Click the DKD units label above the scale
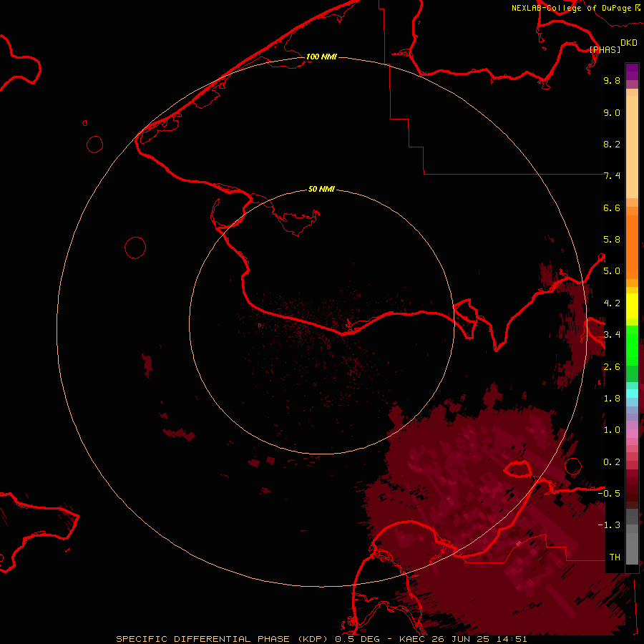This screenshot has height=644, width=644. coord(629,43)
